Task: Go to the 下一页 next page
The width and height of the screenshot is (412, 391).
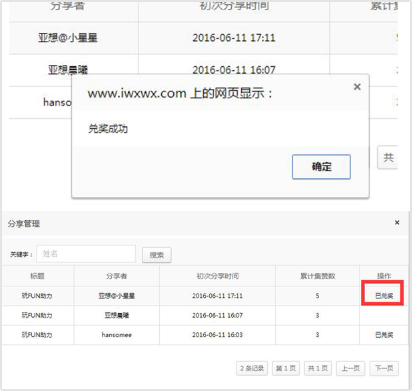Action: 384,368
